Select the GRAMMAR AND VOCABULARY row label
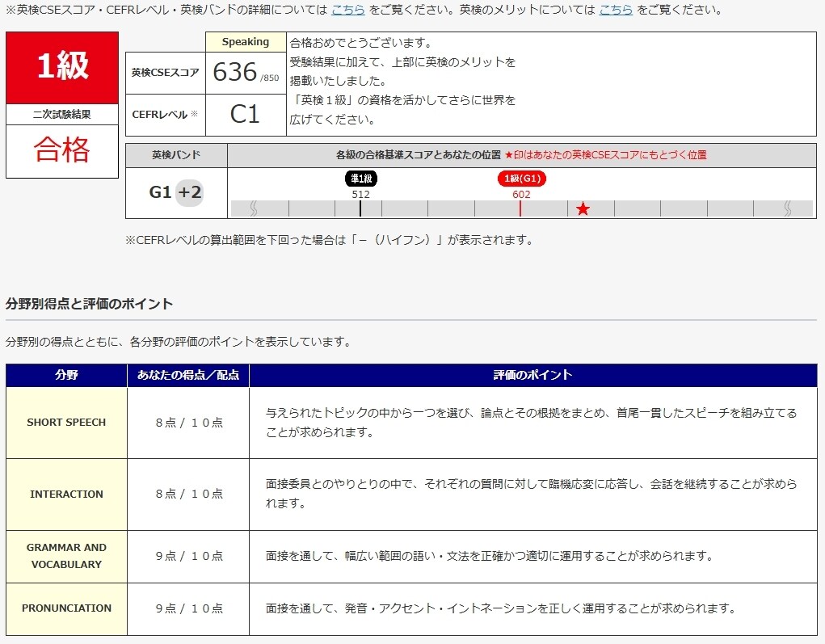 (x=66, y=556)
